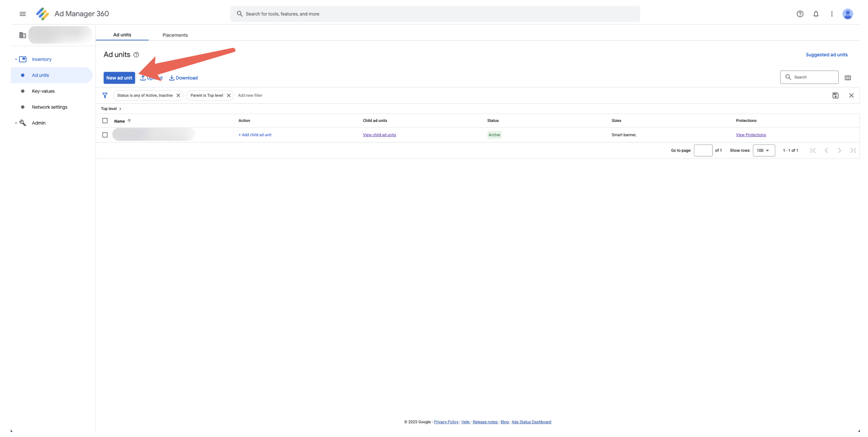Click the help question mark icon in header
Viewport: 868px width, 437px height.
pos(800,14)
